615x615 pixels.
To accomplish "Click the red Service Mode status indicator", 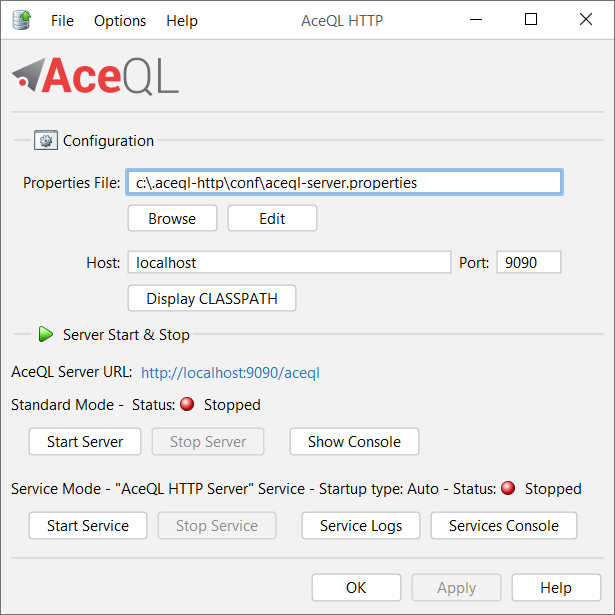I will pyautogui.click(x=508, y=488).
